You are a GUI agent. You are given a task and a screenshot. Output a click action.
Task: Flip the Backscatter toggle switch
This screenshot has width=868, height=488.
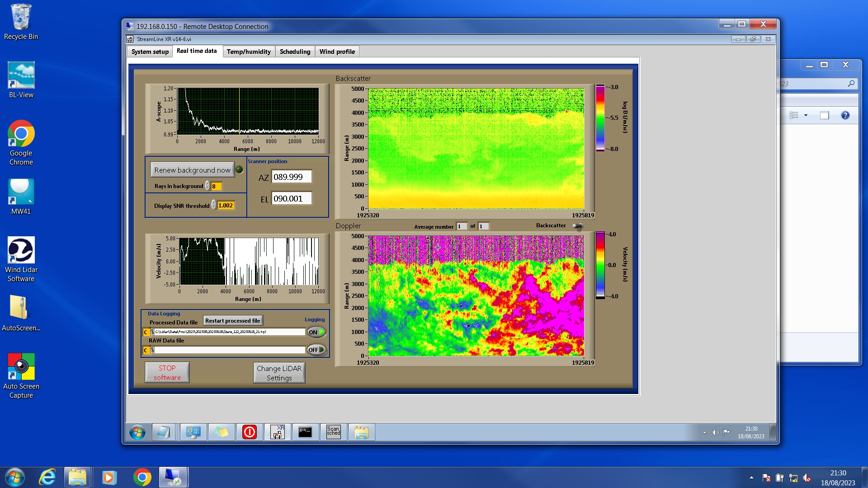click(578, 226)
